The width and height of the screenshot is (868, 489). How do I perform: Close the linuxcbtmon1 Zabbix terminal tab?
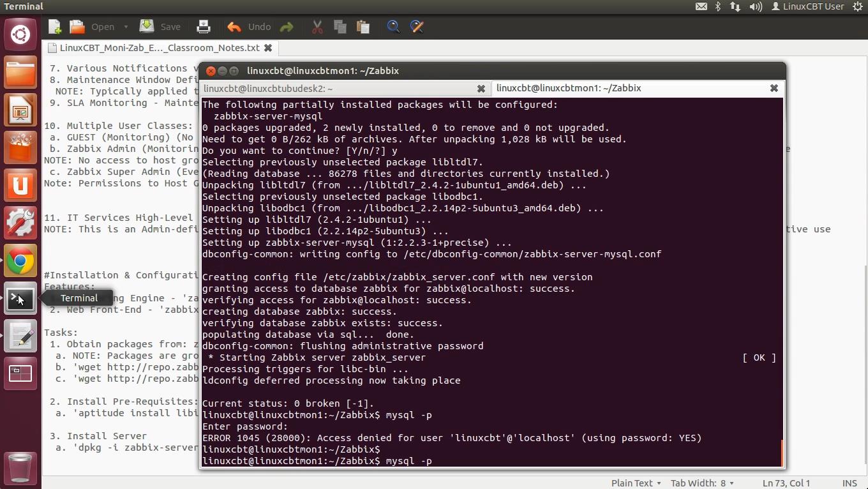pos(774,88)
